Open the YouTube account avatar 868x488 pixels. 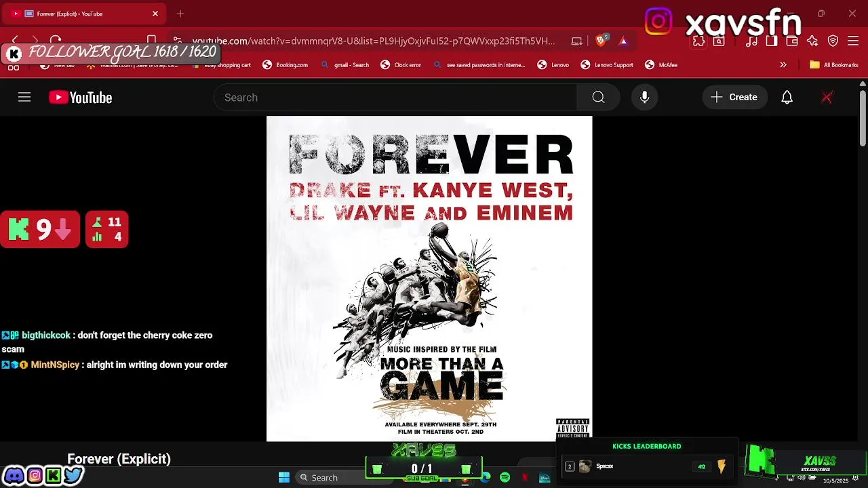(x=827, y=98)
